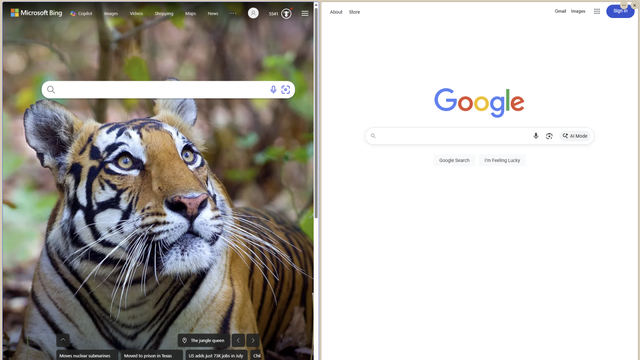
Task: Expand the three-dots more menu in Bing
Action: tap(233, 13)
